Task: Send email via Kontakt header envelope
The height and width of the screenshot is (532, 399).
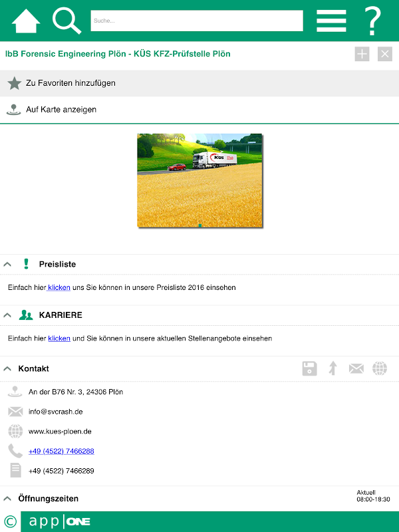Action: pos(356,368)
